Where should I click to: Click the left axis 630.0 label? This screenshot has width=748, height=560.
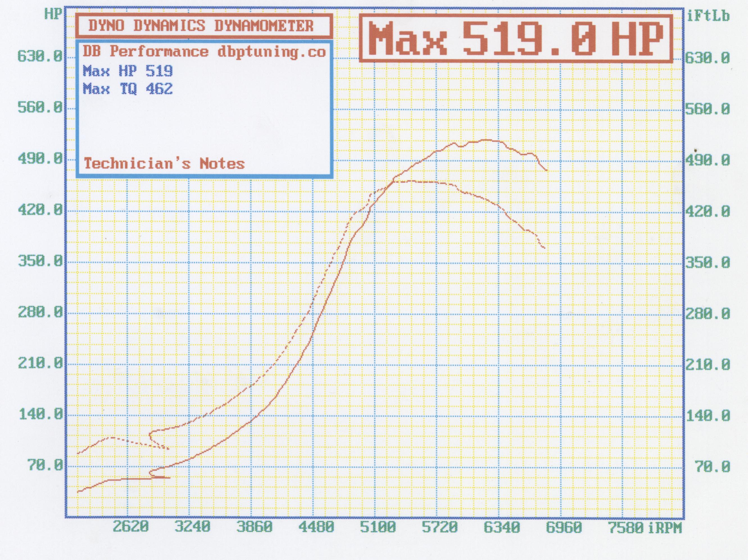point(40,56)
